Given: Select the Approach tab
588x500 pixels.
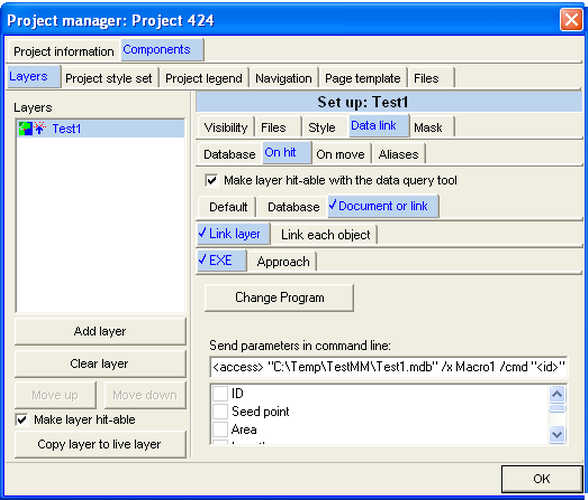Looking at the screenshot, I should (283, 261).
